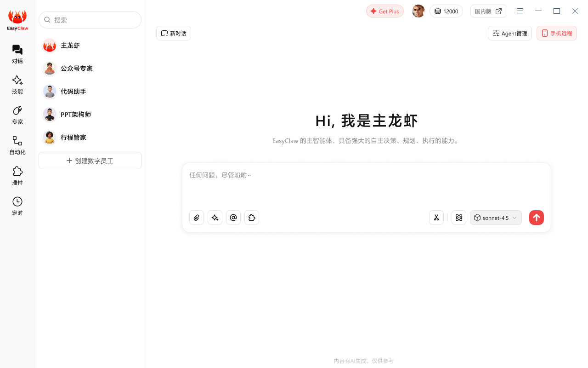The height and width of the screenshot is (368, 588).
Task: Click the 内容有AI生成 disclaimer text
Action: click(x=364, y=361)
